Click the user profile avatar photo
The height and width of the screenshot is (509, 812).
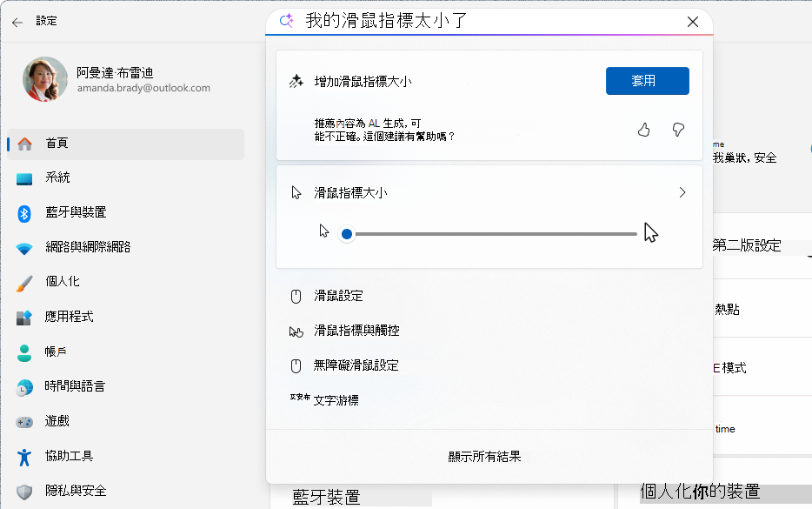coord(45,79)
